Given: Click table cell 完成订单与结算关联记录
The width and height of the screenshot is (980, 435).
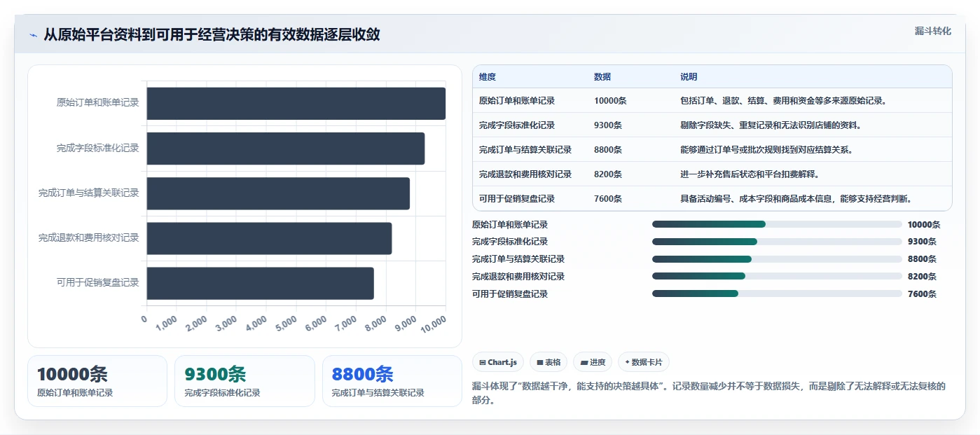Looking at the screenshot, I should click(525, 150).
